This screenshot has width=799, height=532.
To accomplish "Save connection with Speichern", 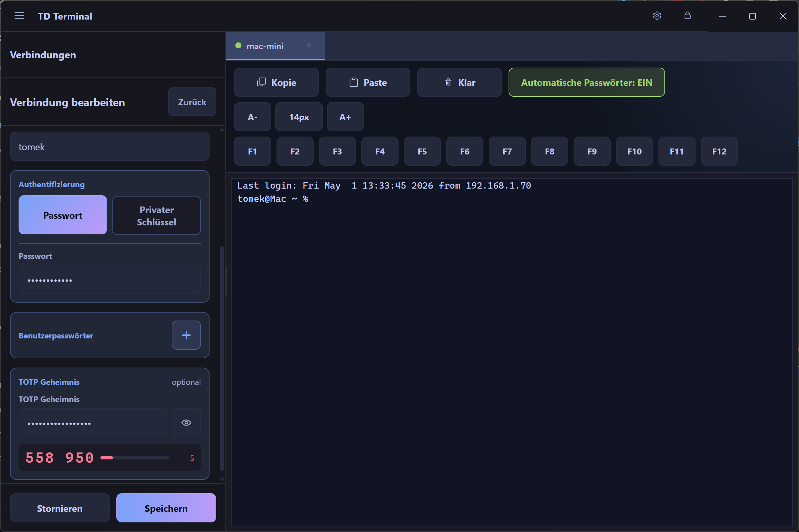I will [x=166, y=508].
